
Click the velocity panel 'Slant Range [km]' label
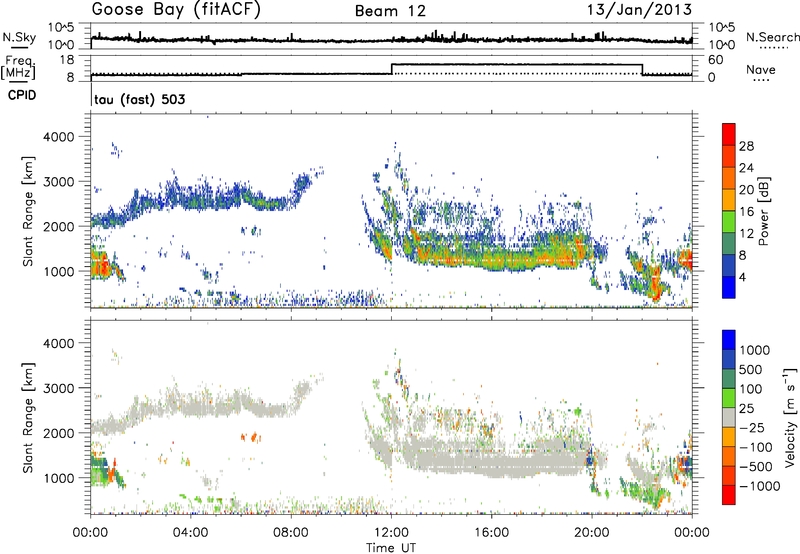point(28,417)
